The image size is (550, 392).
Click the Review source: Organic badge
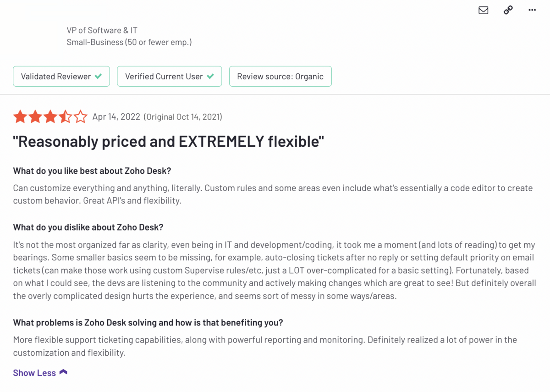280,77
